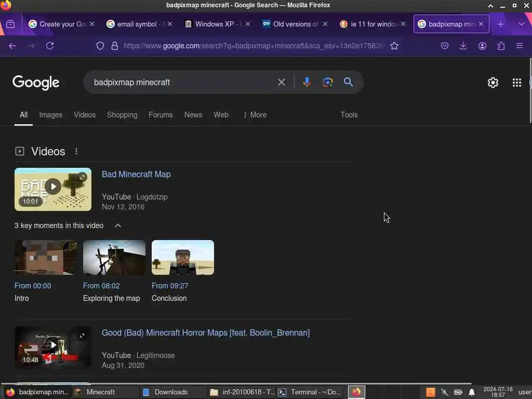Open a new tab with the plus icon
This screenshot has width=532, height=399.
[x=500, y=24]
